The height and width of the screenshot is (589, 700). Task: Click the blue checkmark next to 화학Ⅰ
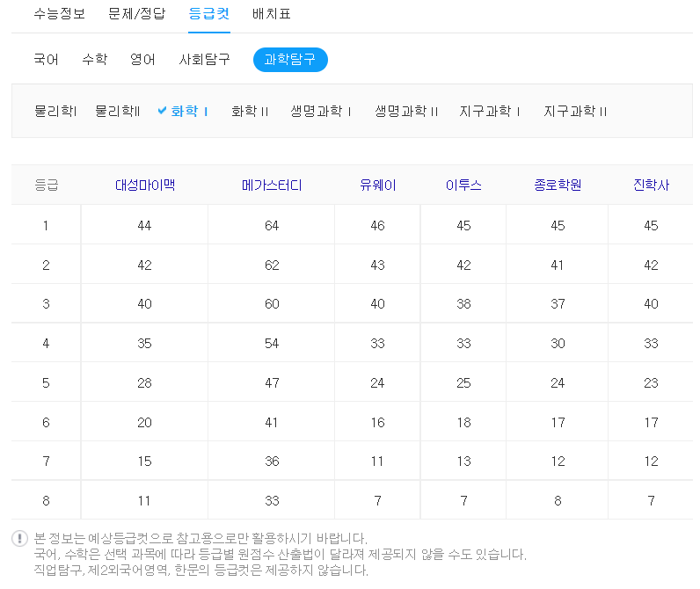(162, 110)
